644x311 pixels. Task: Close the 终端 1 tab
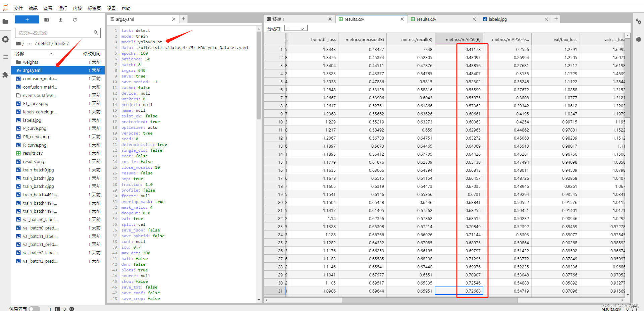click(x=330, y=19)
